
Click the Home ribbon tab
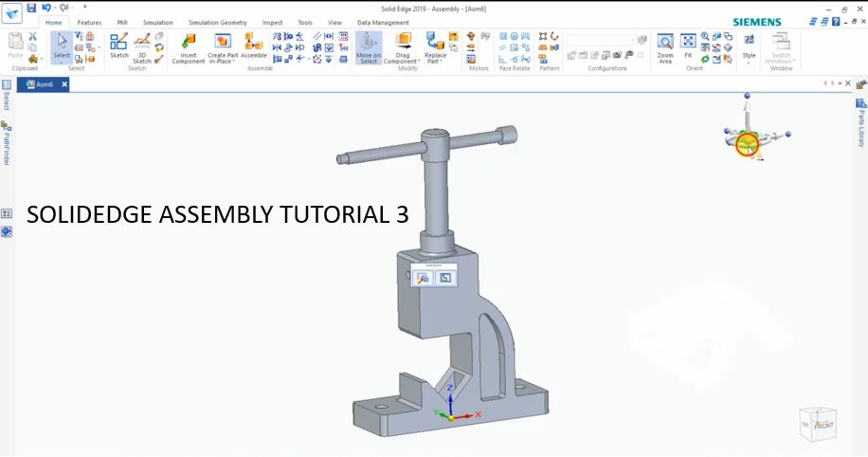[x=54, y=23]
